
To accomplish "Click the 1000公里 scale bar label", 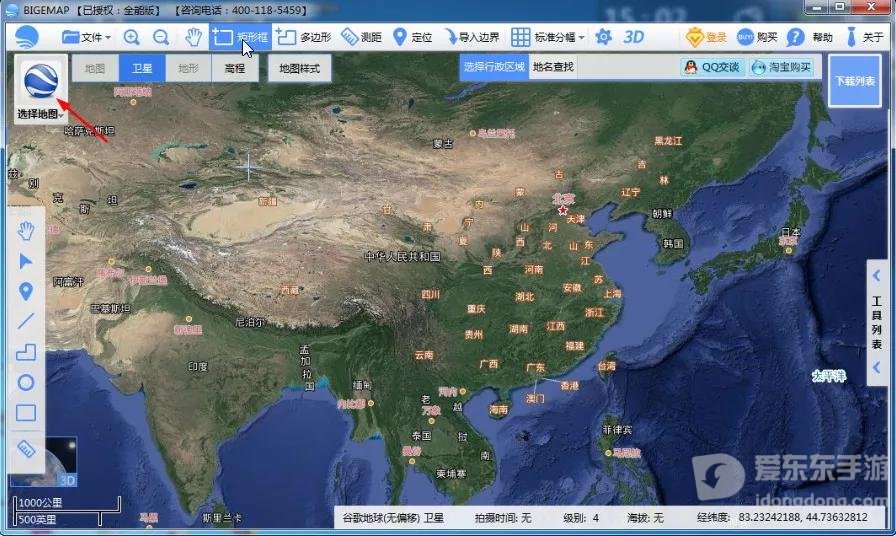I will click(40, 503).
